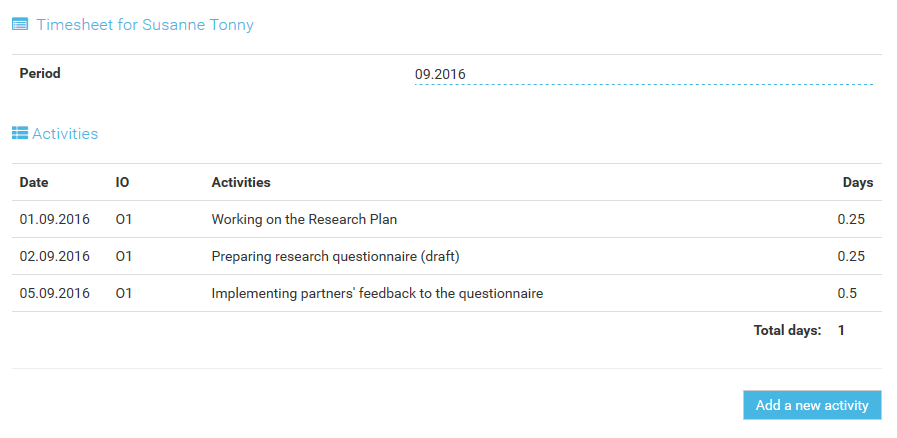Open the Timesheet for Susanne Tonny heading
The width and height of the screenshot is (897, 438).
[x=145, y=25]
